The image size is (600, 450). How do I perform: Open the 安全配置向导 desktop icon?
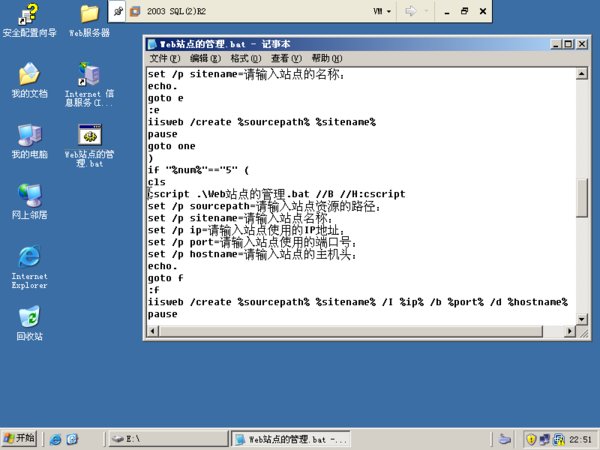[x=29, y=15]
